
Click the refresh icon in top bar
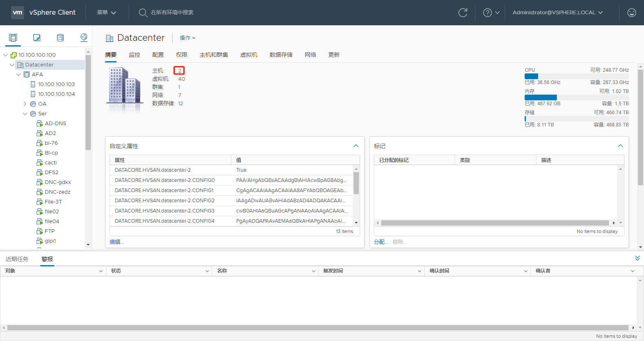pos(463,13)
